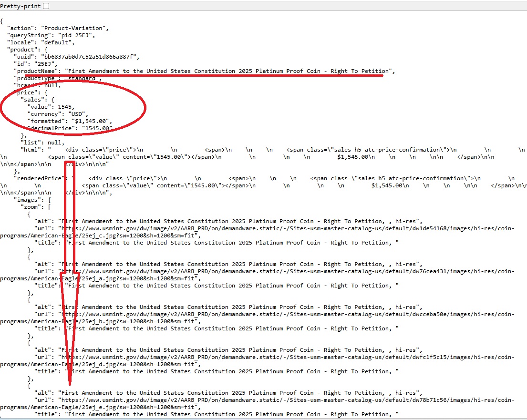Click the image URL ending in 25ej_c.jpg
Screen dimensions: 527x420
286,228
